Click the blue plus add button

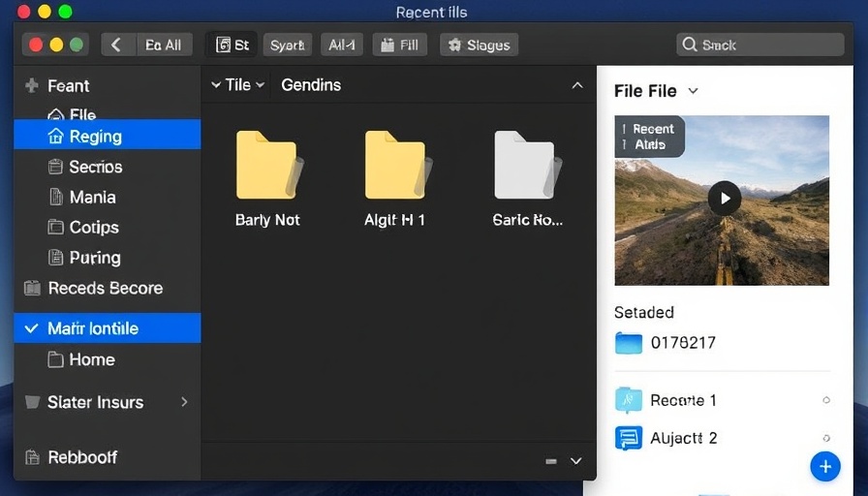point(824,467)
